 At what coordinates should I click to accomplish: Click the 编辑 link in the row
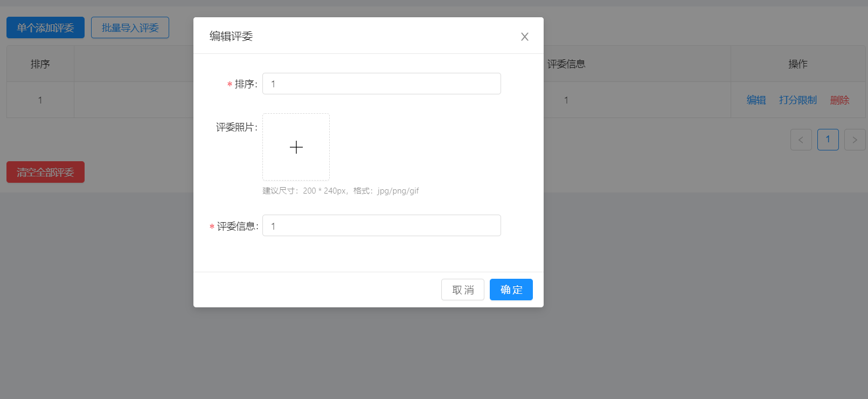(756, 100)
